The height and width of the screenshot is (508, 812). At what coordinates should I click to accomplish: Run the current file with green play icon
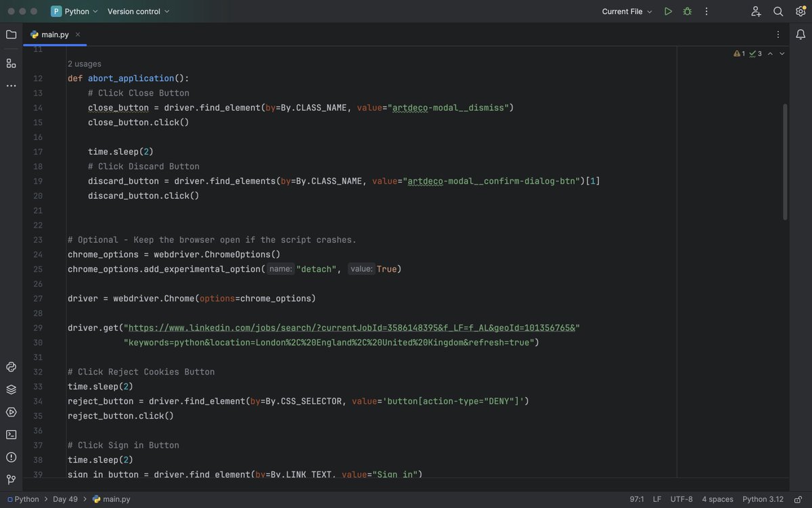668,12
